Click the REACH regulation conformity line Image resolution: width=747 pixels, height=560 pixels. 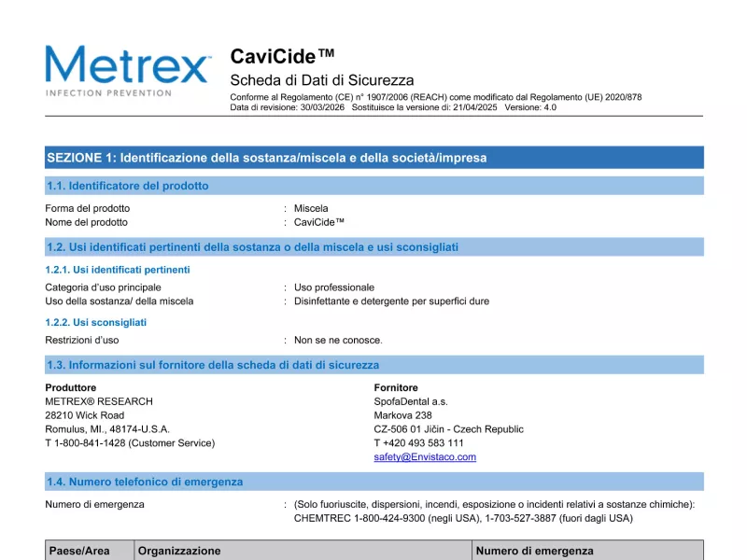tap(435, 97)
